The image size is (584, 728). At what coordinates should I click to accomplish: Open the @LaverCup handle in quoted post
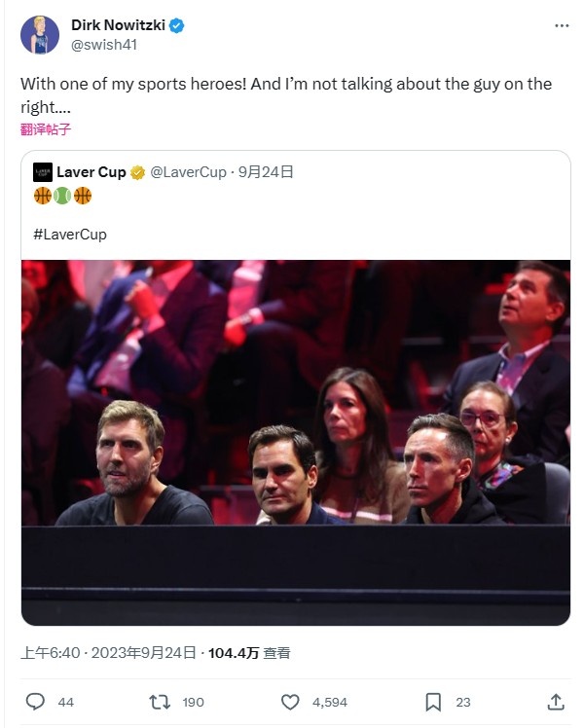pyautogui.click(x=188, y=172)
